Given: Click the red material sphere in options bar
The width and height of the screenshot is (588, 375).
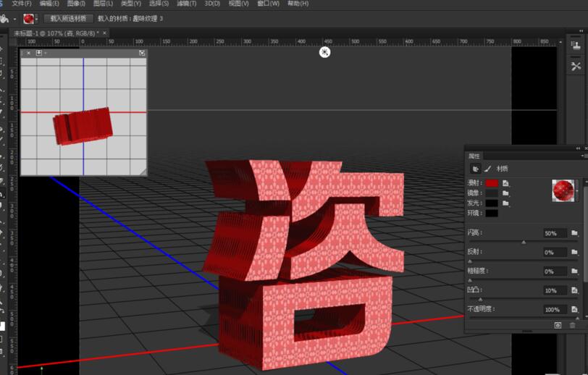Looking at the screenshot, I should [28, 19].
